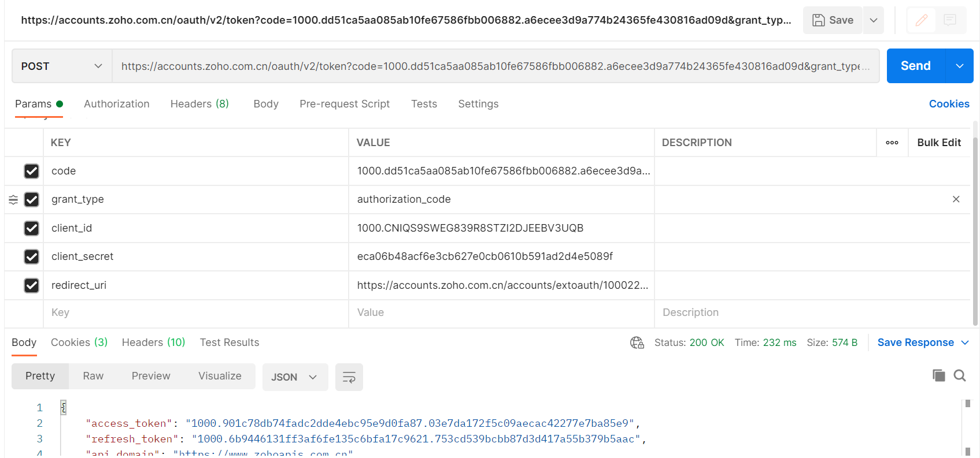Click the pencil edit icon
The height and width of the screenshot is (458, 980).
coord(922,20)
